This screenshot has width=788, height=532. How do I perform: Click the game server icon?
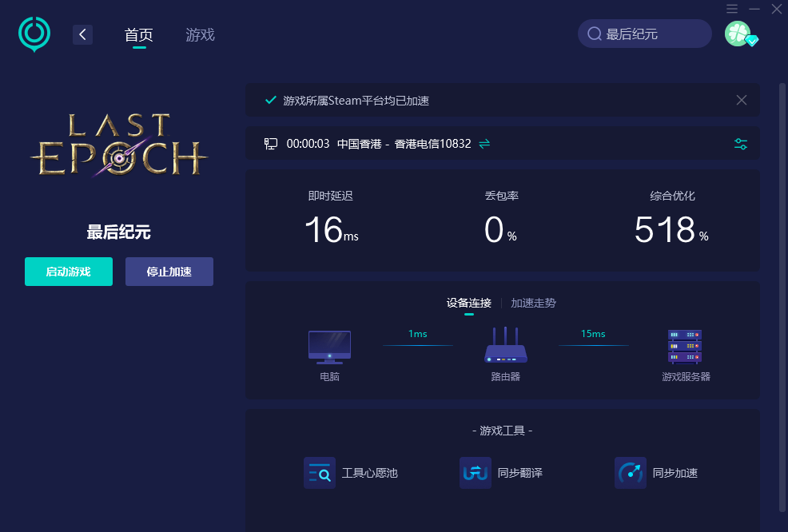685,347
